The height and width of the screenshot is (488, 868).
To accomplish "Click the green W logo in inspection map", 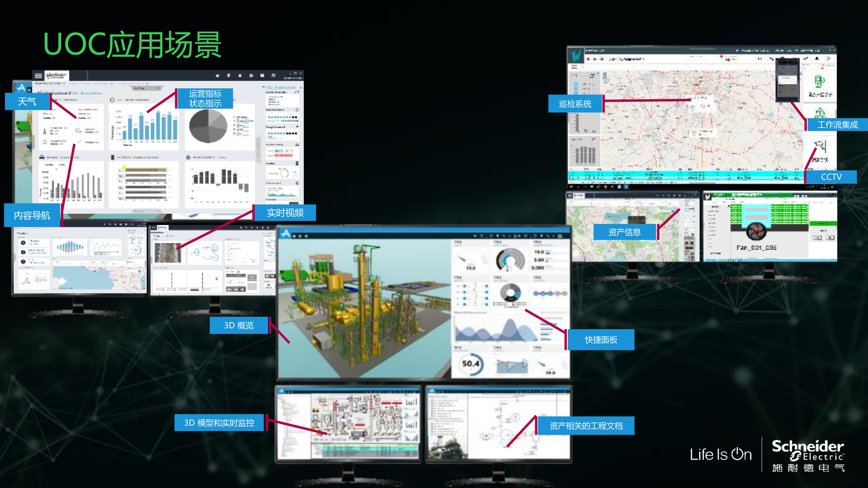I will pos(576,55).
